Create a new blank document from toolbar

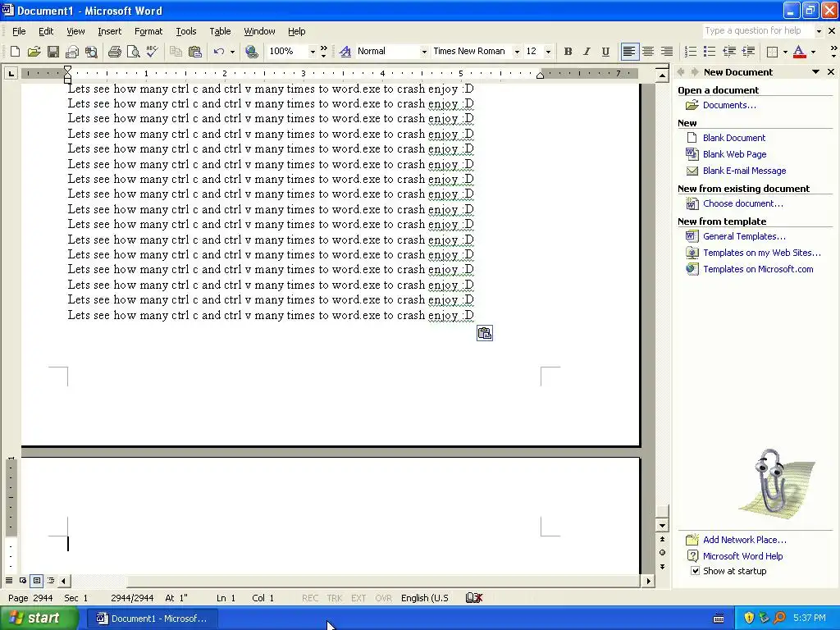pos(15,52)
